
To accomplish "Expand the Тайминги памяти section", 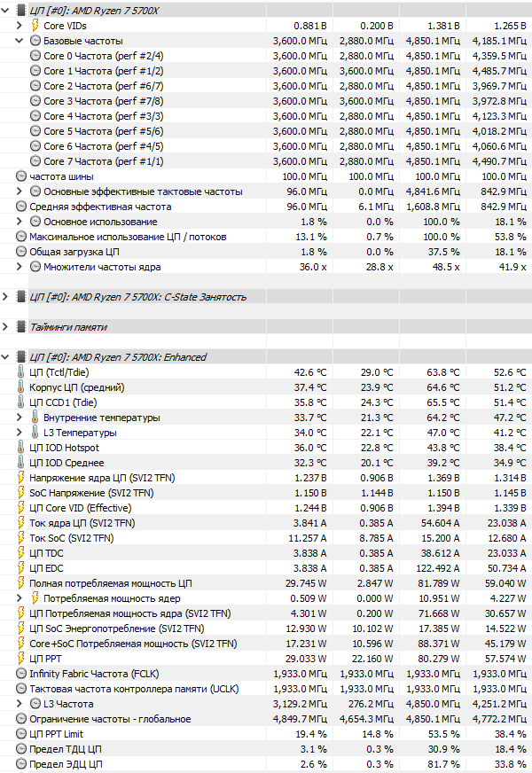I will pos(5,327).
